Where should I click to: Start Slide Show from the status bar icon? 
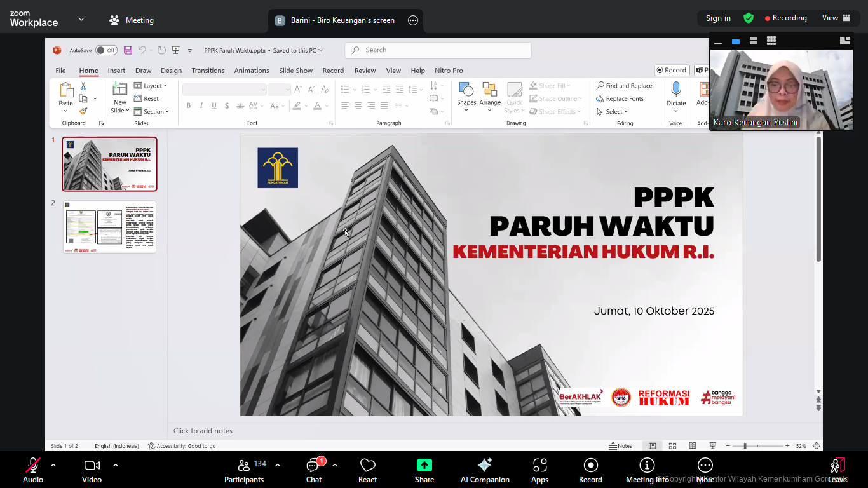712,445
